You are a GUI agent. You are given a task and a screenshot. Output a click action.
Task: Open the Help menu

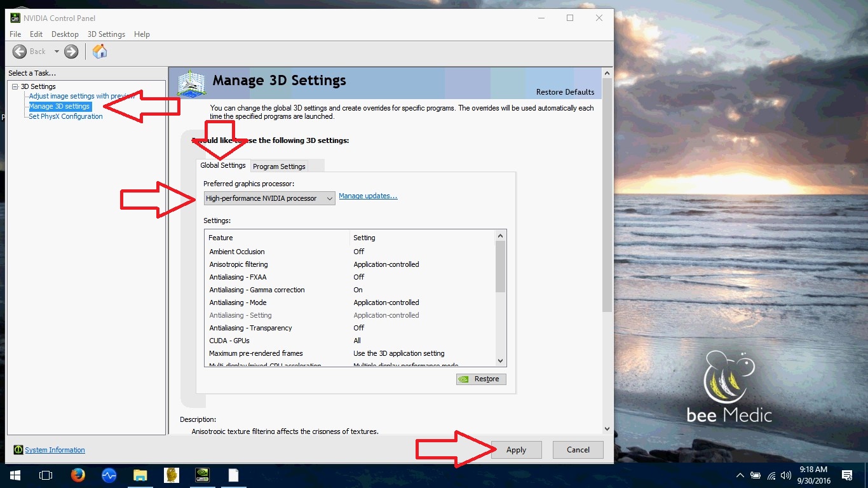coord(142,34)
